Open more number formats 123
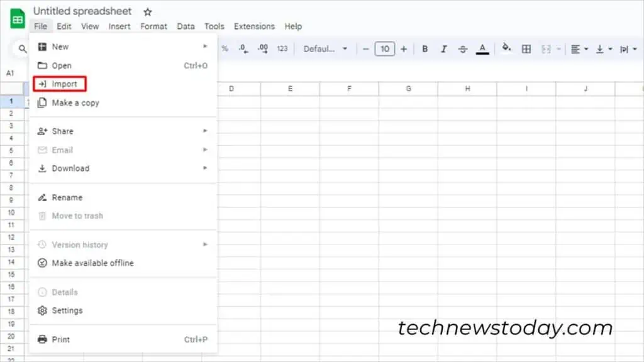This screenshot has height=362, width=644. (282, 49)
